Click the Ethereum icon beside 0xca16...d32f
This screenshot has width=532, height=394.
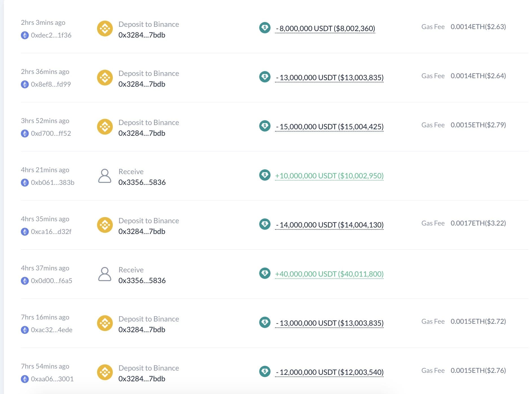point(25,232)
